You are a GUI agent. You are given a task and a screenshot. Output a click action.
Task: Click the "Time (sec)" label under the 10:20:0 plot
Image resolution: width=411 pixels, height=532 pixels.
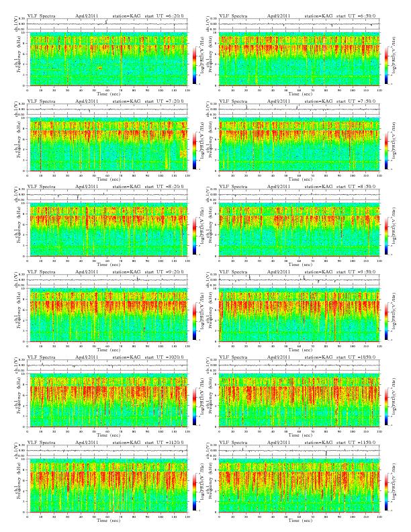tap(109, 435)
